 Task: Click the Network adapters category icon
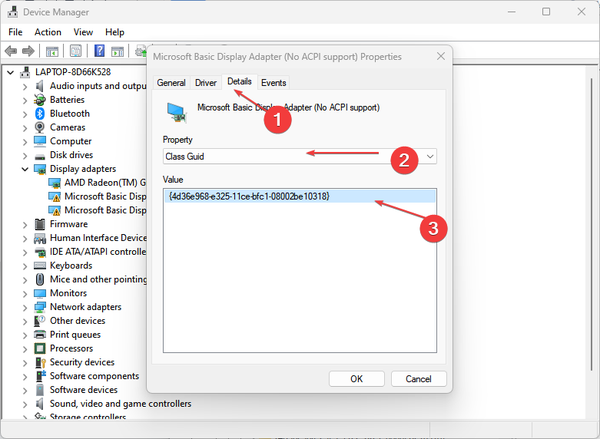coord(40,307)
